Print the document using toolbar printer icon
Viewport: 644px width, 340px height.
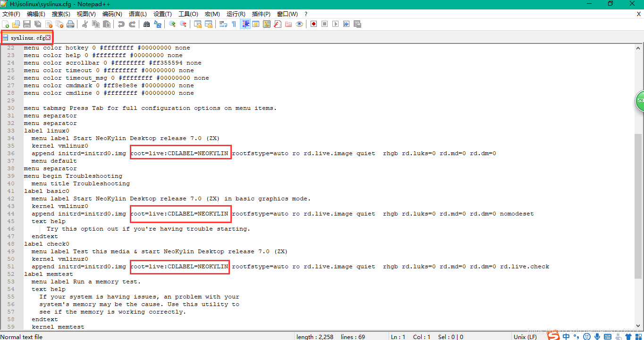tap(70, 24)
